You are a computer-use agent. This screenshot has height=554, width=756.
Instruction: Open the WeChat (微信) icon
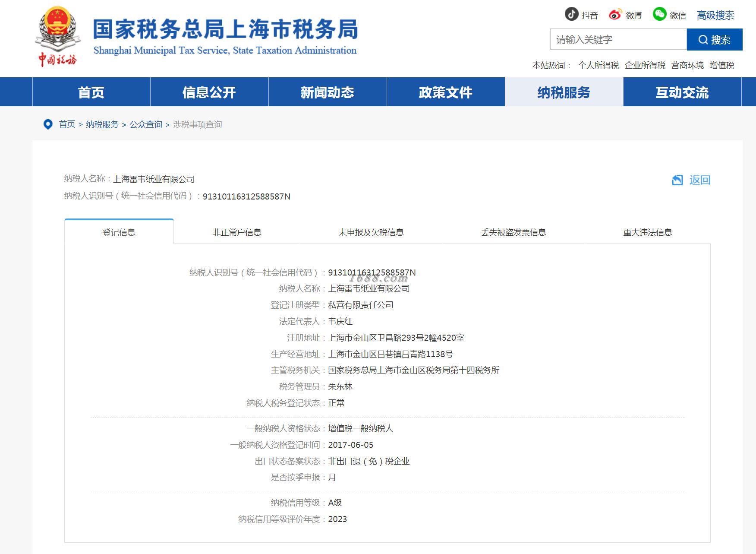point(659,14)
